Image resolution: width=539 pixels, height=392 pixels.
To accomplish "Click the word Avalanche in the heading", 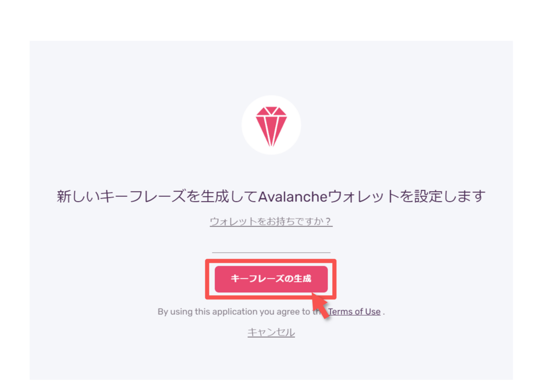I will [x=292, y=196].
